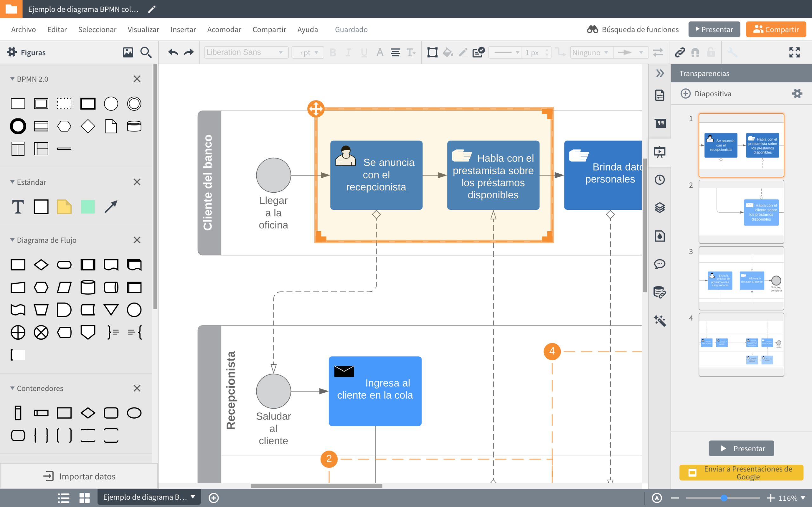Click Enviar a Presentaciones de Google
This screenshot has height=507, width=812.
[x=741, y=473]
